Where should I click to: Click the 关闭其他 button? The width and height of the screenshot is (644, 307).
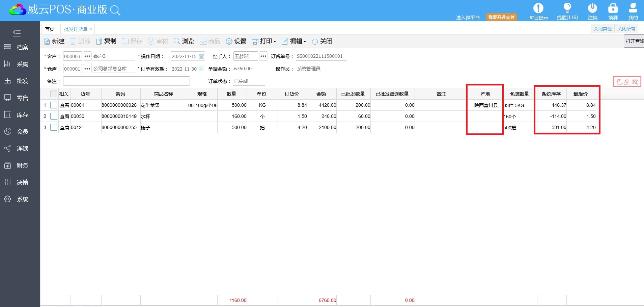point(603,29)
